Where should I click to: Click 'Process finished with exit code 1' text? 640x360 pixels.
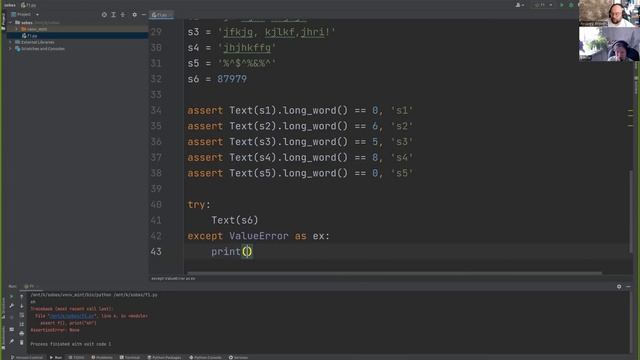point(71,344)
